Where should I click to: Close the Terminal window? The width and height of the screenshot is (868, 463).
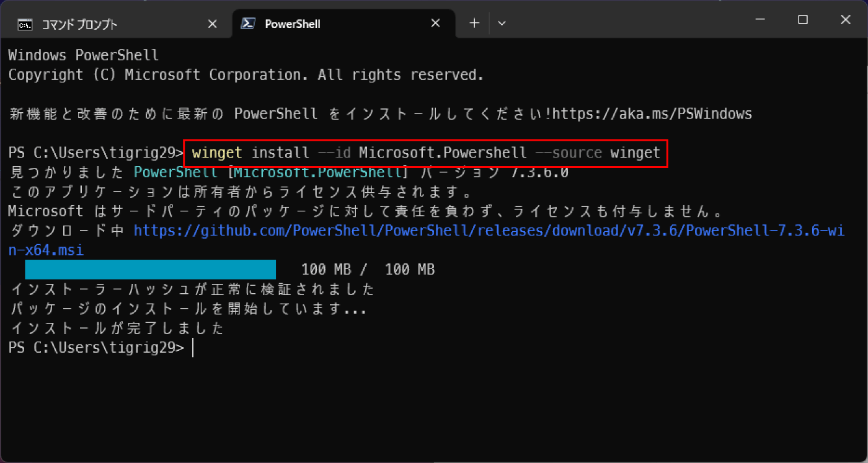tap(845, 20)
